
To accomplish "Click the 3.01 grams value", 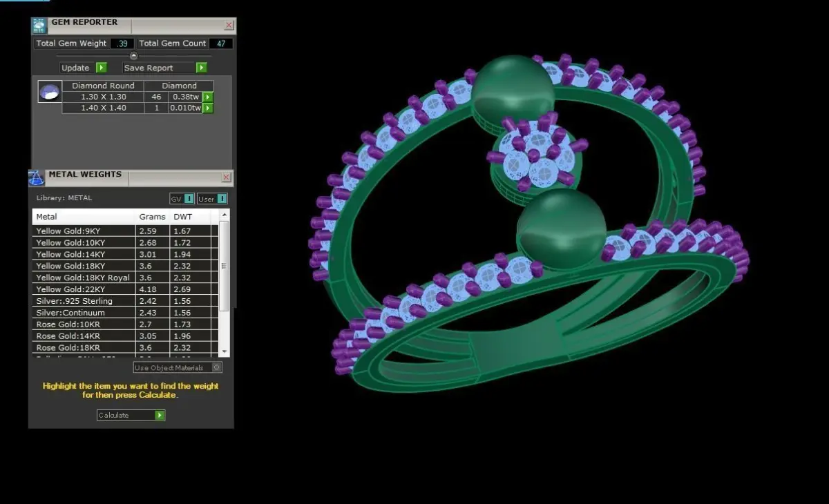I will click(x=148, y=255).
